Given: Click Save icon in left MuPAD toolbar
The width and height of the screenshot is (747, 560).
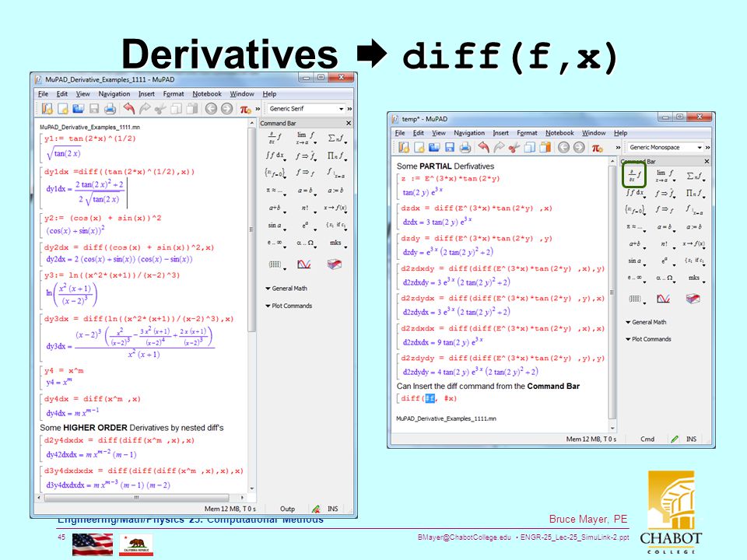Looking at the screenshot, I should point(94,109).
